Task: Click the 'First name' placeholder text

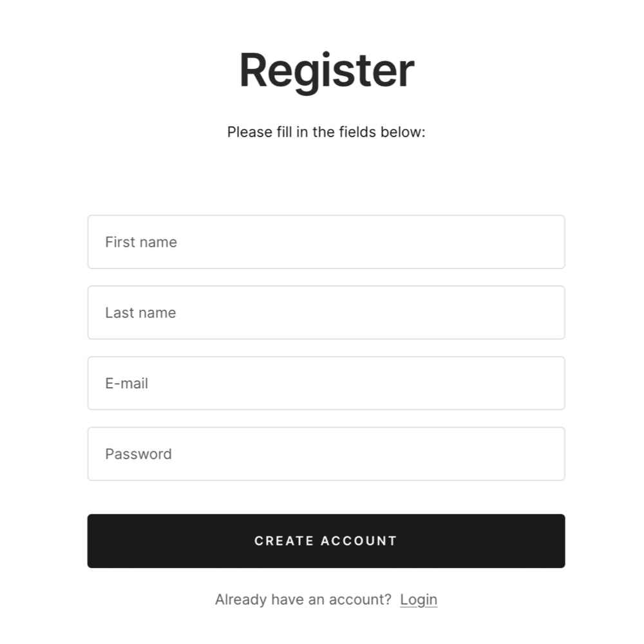Action: [x=141, y=242]
